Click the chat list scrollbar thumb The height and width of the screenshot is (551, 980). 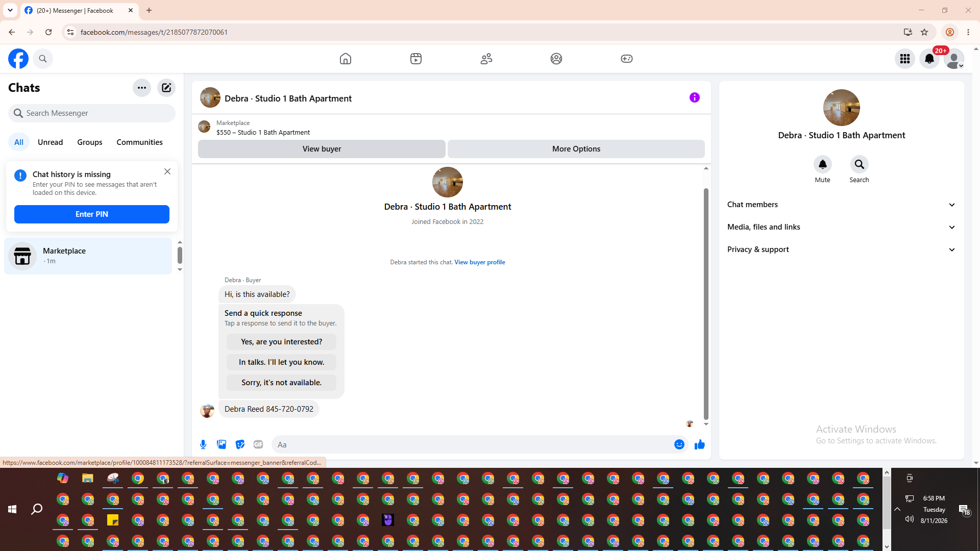[180, 255]
